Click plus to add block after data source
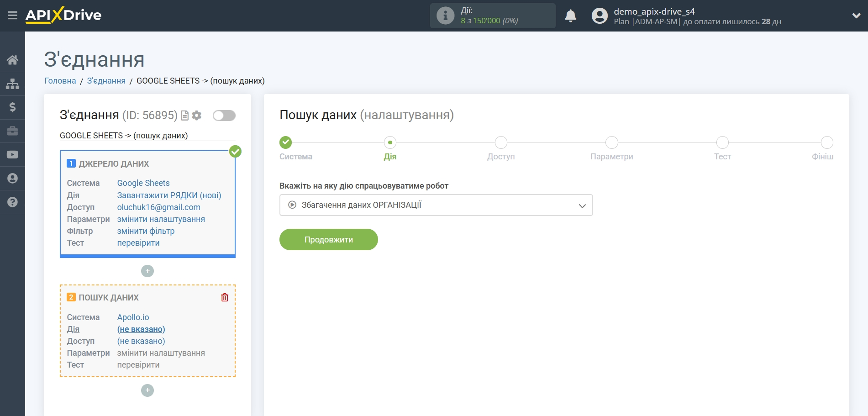 [147, 271]
